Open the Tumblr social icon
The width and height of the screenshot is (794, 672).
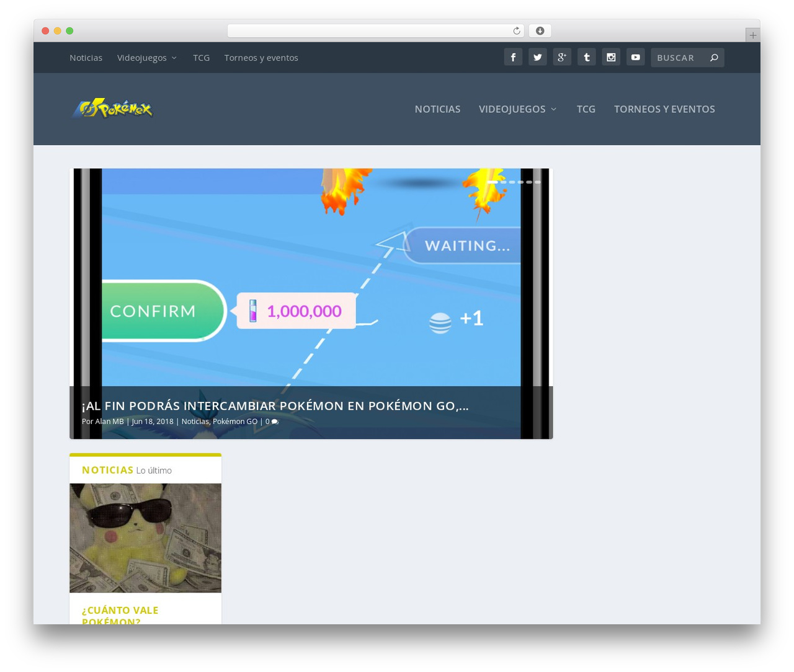click(586, 57)
